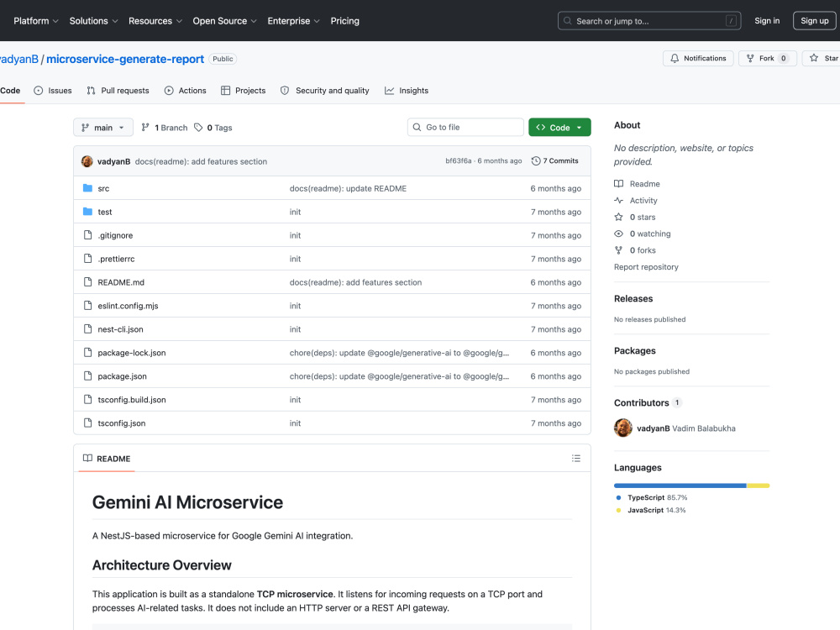The width and height of the screenshot is (840, 630).
Task: Focus the Go to file field
Action: (x=465, y=127)
